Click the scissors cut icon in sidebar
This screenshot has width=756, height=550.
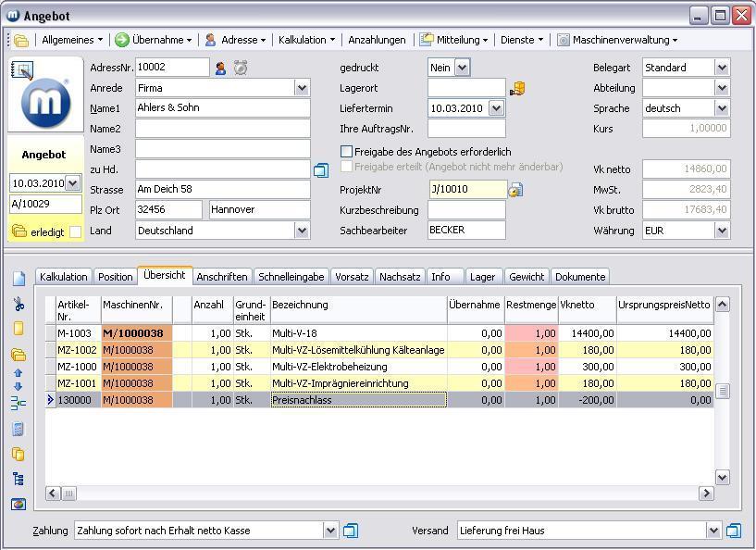point(19,305)
